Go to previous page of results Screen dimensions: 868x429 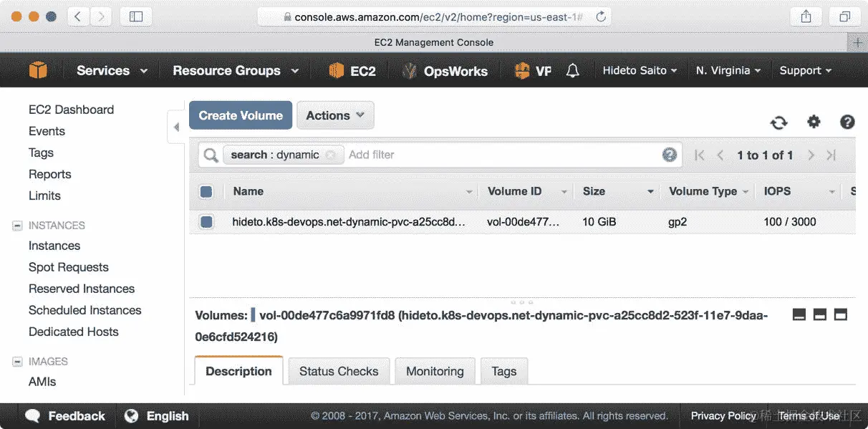pos(720,155)
